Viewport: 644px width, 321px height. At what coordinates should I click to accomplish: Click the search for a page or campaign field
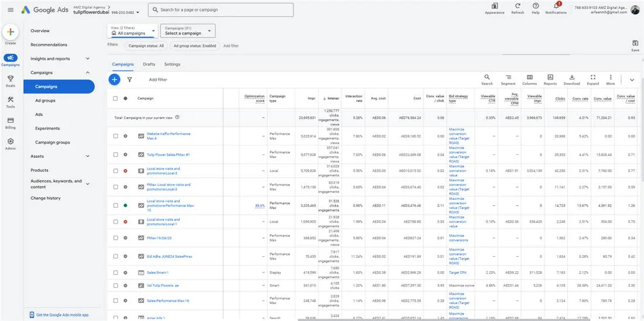click(221, 10)
